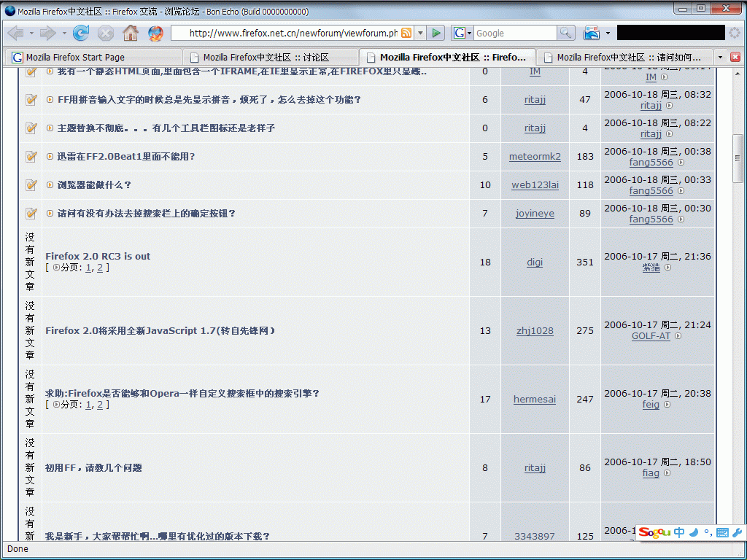This screenshot has height=560, width=747.
Task: Open dropdown next to the image toolbar icon
Action: pyautogui.click(x=608, y=34)
